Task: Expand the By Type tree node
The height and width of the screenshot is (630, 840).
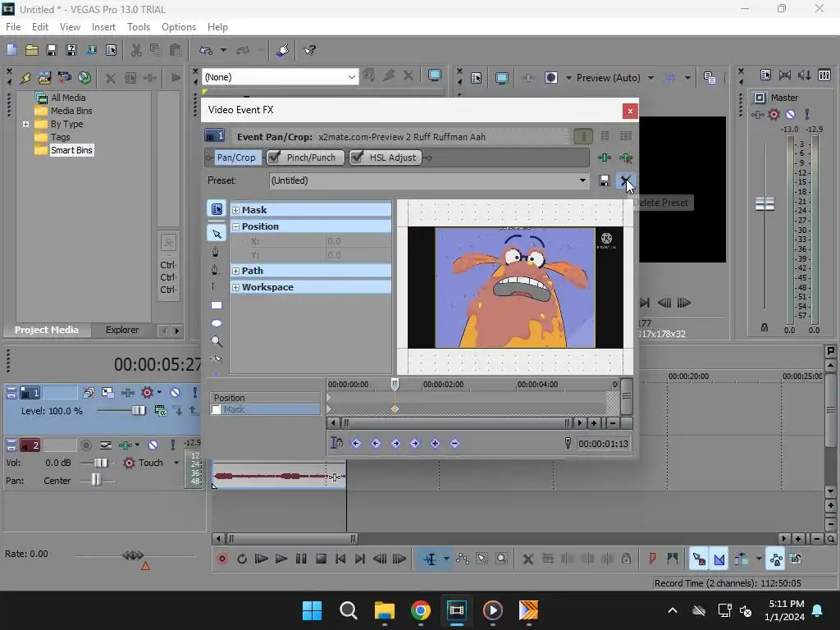Action: pyautogui.click(x=25, y=125)
